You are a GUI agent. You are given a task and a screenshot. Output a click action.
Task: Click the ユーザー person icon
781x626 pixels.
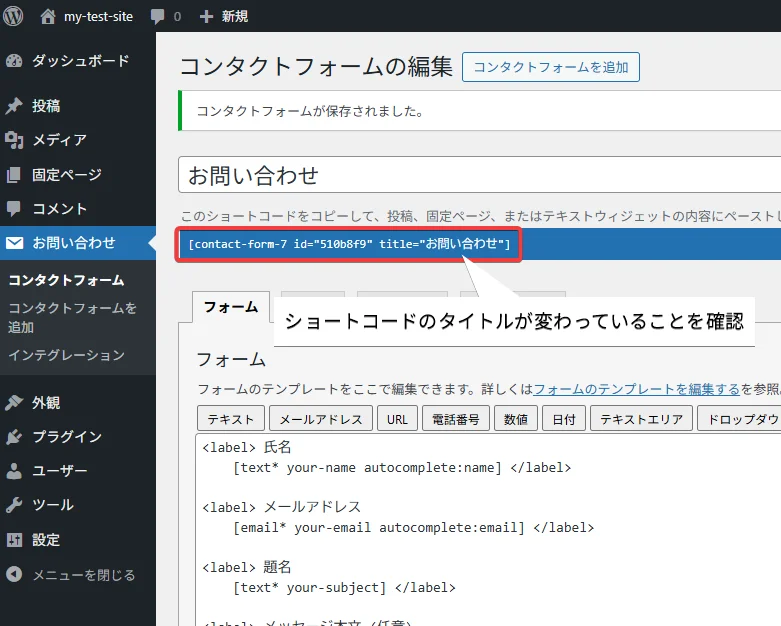(14, 471)
